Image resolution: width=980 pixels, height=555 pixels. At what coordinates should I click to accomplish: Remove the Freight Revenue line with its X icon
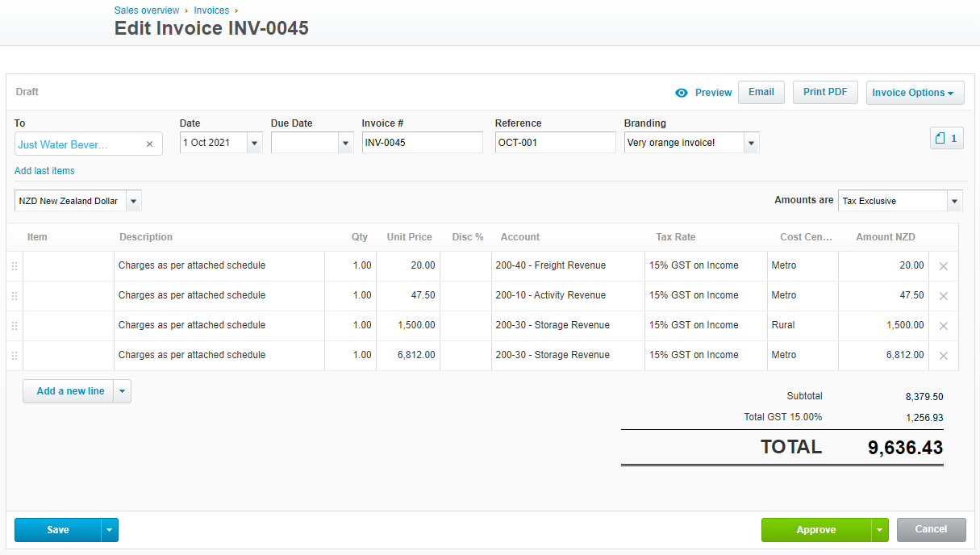[x=943, y=265]
